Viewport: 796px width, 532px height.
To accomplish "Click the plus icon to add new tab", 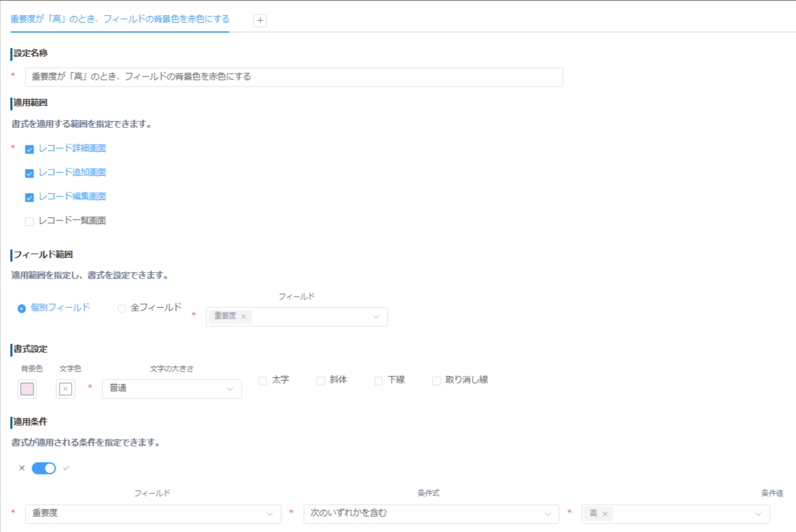I will 260,21.
